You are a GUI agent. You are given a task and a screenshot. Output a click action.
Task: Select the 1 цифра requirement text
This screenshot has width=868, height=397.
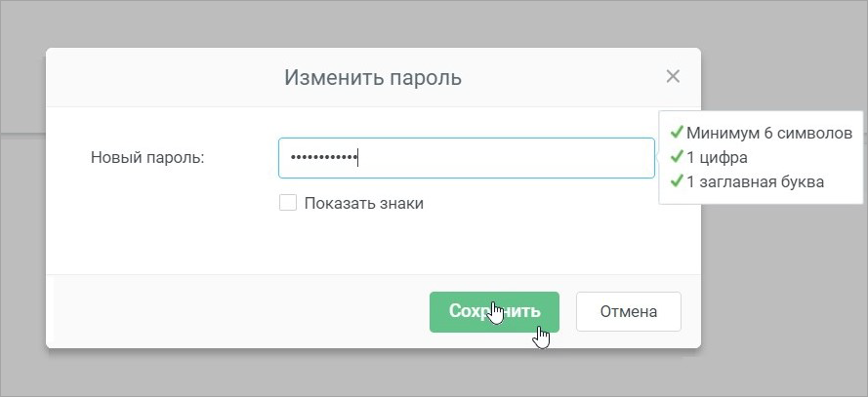pos(718,158)
